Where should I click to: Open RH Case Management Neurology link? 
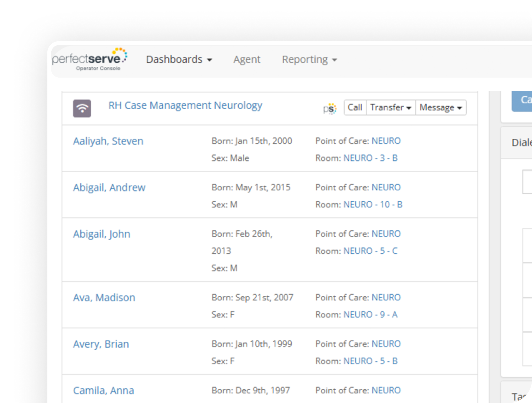[185, 105]
